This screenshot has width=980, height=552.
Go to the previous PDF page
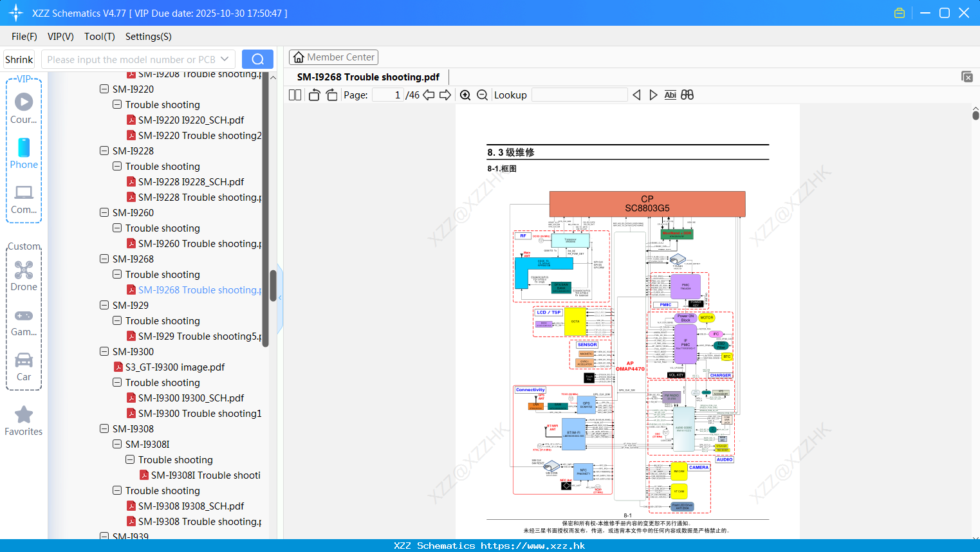click(x=429, y=95)
